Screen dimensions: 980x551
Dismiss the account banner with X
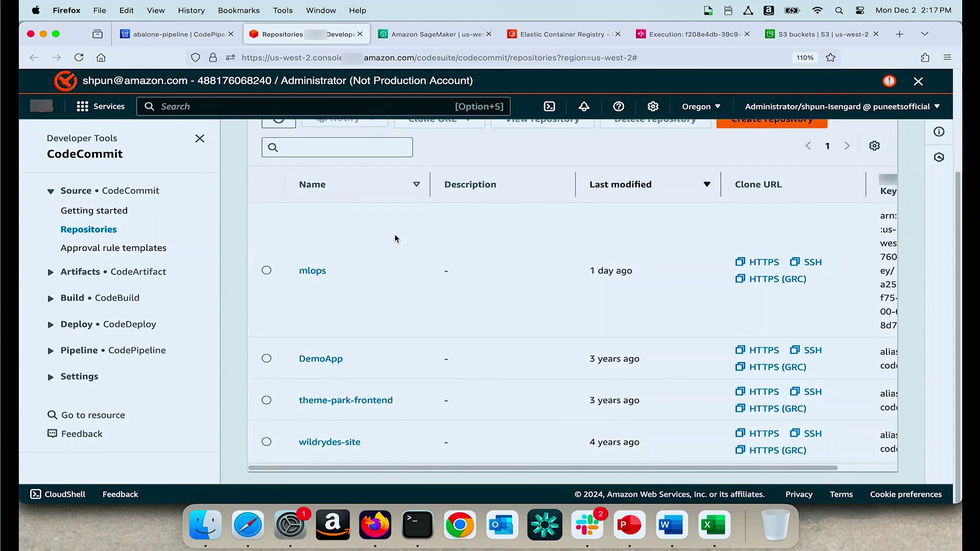[x=918, y=82]
